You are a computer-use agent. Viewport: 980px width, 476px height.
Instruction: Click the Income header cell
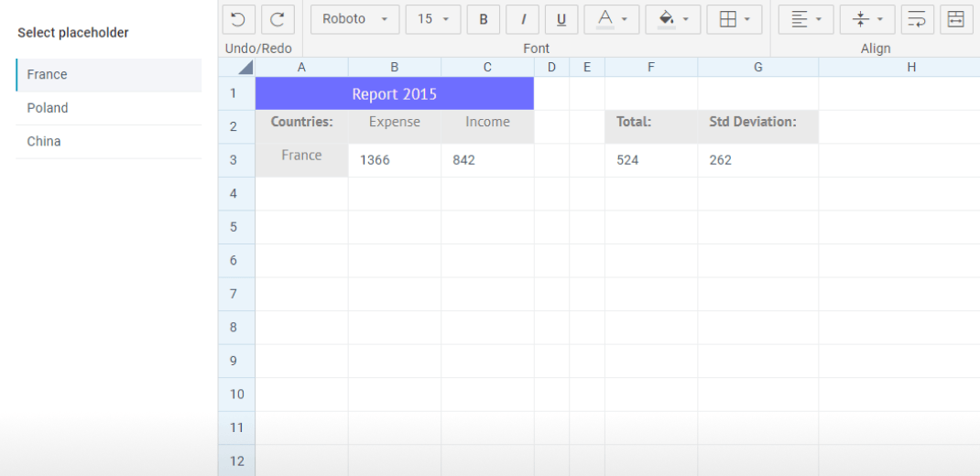487,127
